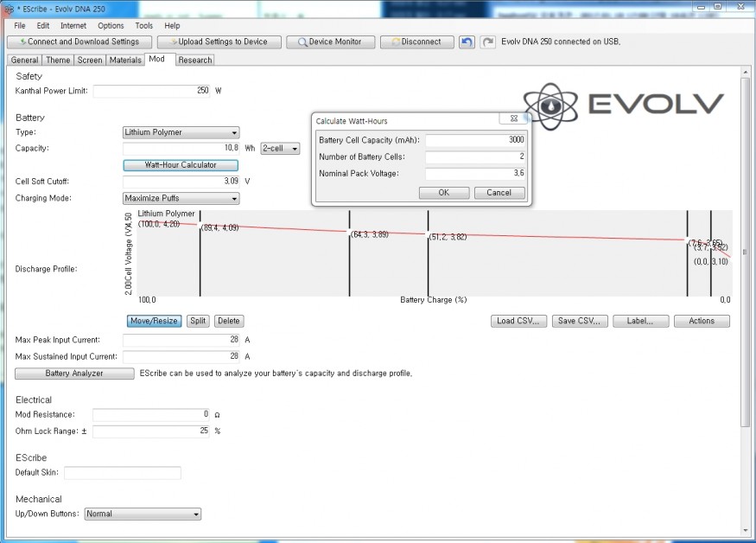Open the Up/Down Buttons dropdown
Viewport: 756px width, 543px height.
[x=143, y=514]
